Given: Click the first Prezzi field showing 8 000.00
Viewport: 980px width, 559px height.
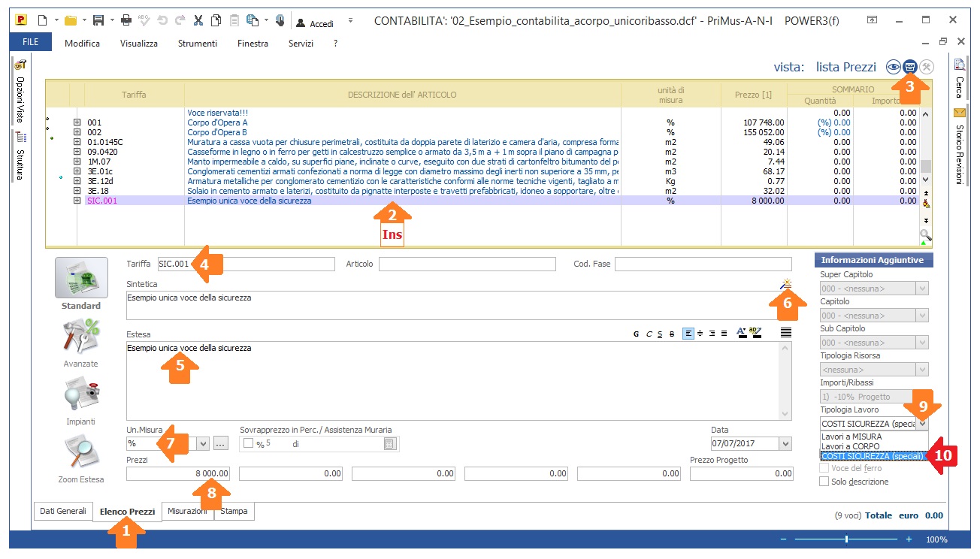Looking at the screenshot, I should [178, 473].
